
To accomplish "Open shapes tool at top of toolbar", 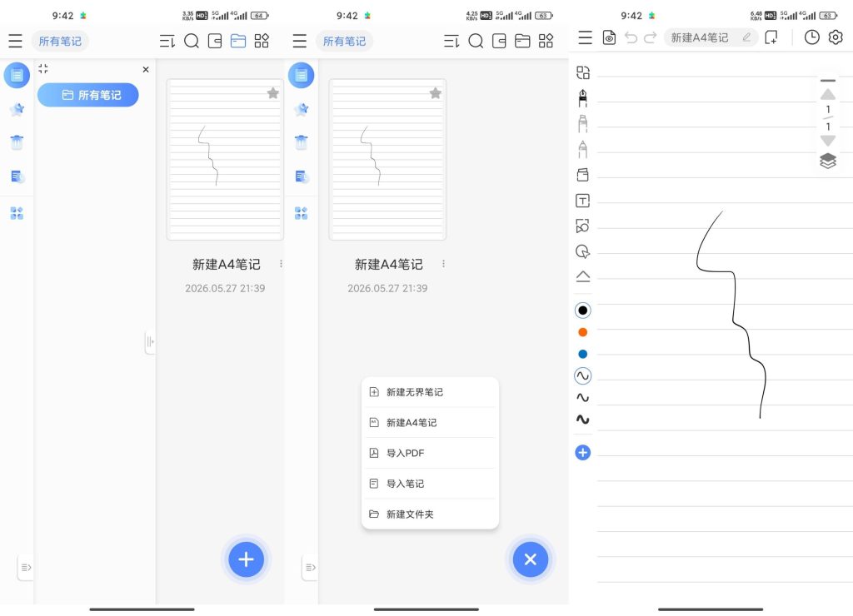I will 582,72.
